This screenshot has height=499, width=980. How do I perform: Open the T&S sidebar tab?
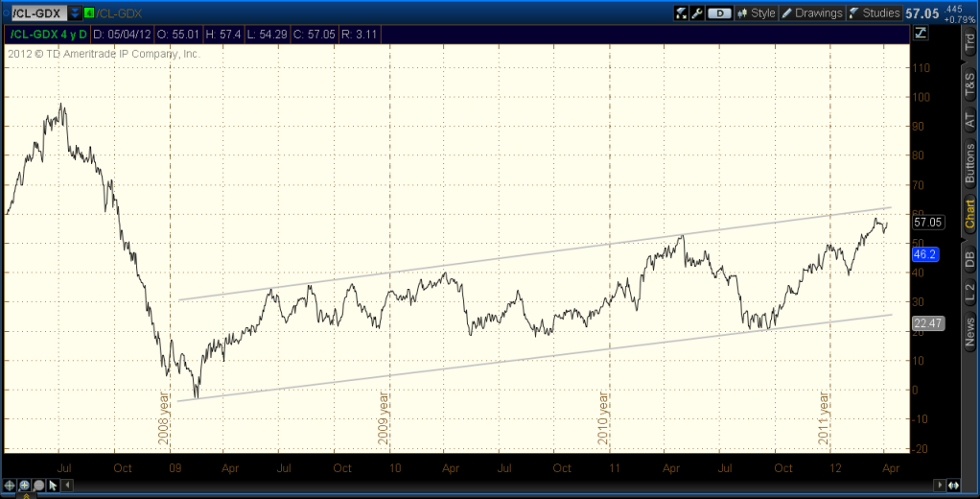point(969,81)
